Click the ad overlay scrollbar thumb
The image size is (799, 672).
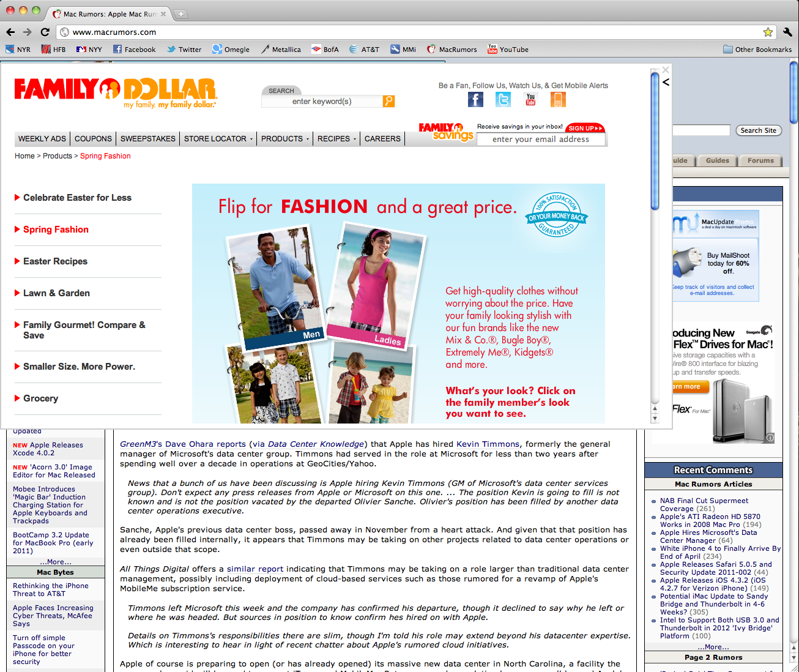tap(655, 141)
